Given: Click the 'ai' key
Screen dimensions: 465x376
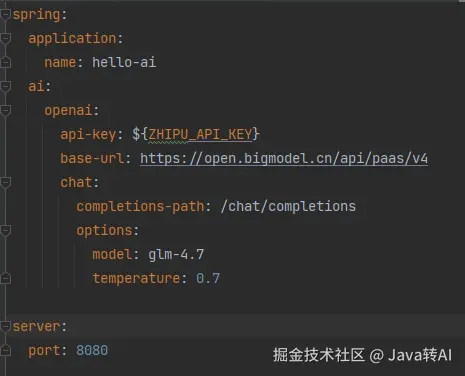Looking at the screenshot, I should click(36, 87).
